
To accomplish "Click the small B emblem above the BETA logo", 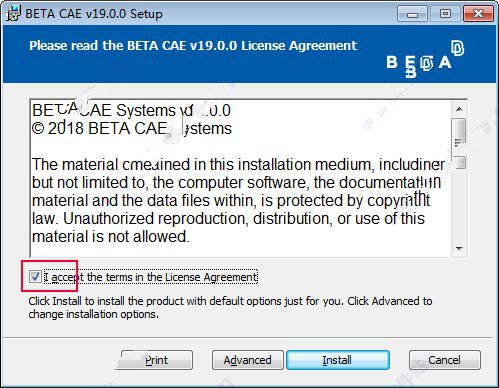I will tap(457, 49).
